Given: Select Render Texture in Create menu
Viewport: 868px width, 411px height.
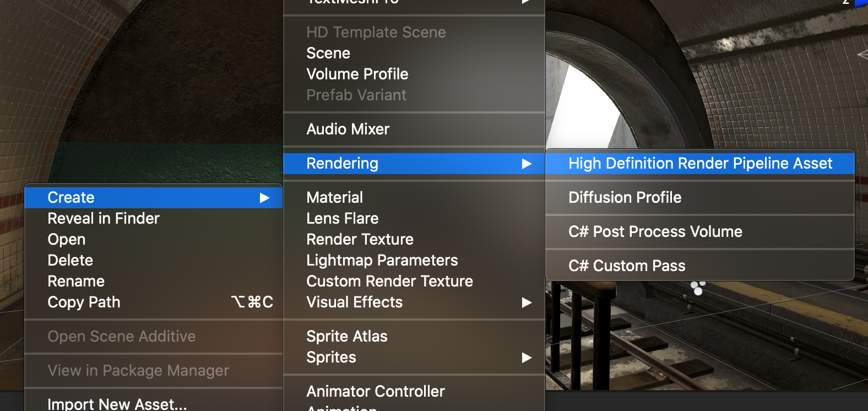Looking at the screenshot, I should (360, 240).
